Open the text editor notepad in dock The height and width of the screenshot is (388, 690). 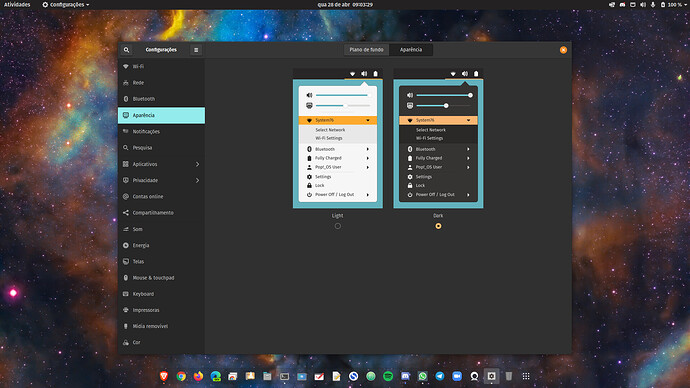336,376
